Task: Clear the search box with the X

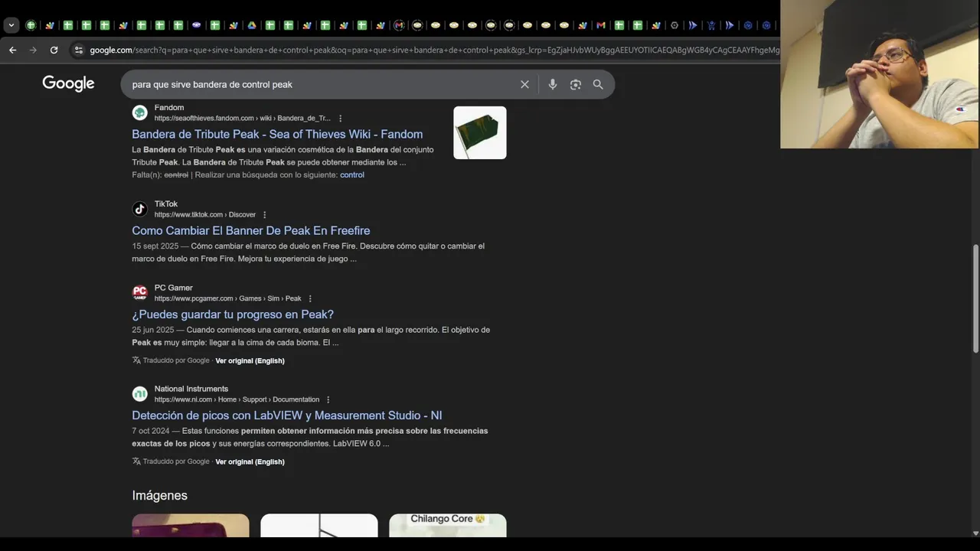Action: (524, 84)
